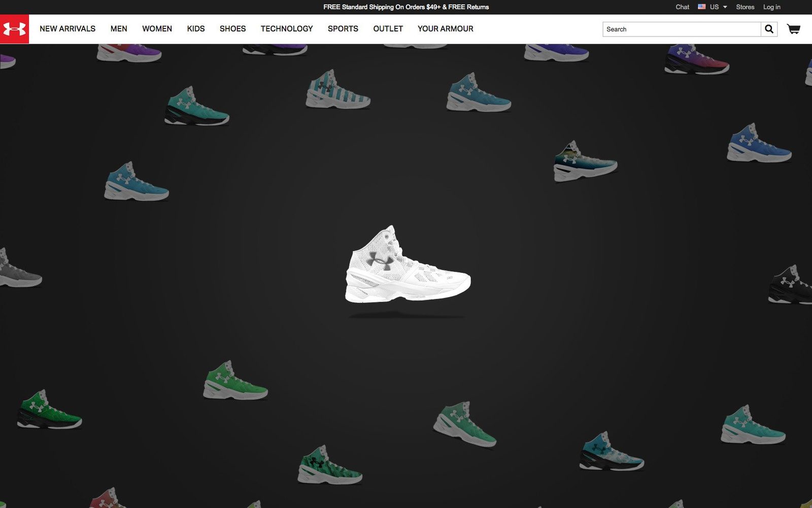Select the green camo patterned shoe
The width and height of the screenshot is (812, 508).
click(330, 465)
